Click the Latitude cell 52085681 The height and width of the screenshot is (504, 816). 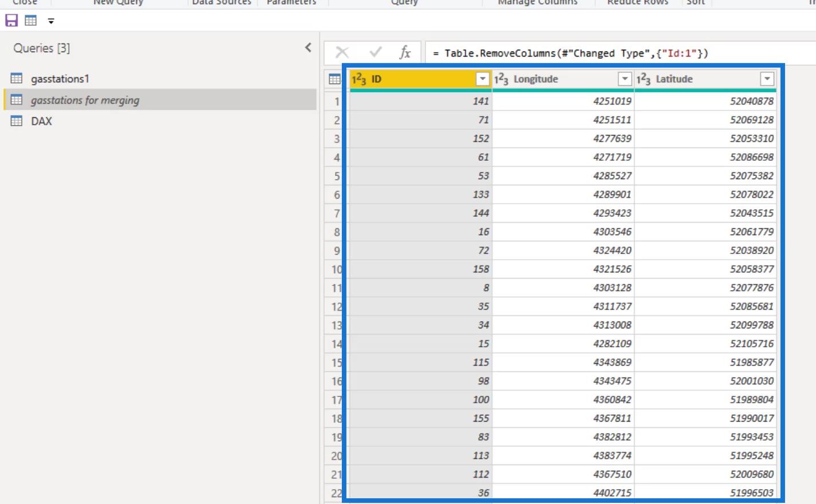(705, 306)
